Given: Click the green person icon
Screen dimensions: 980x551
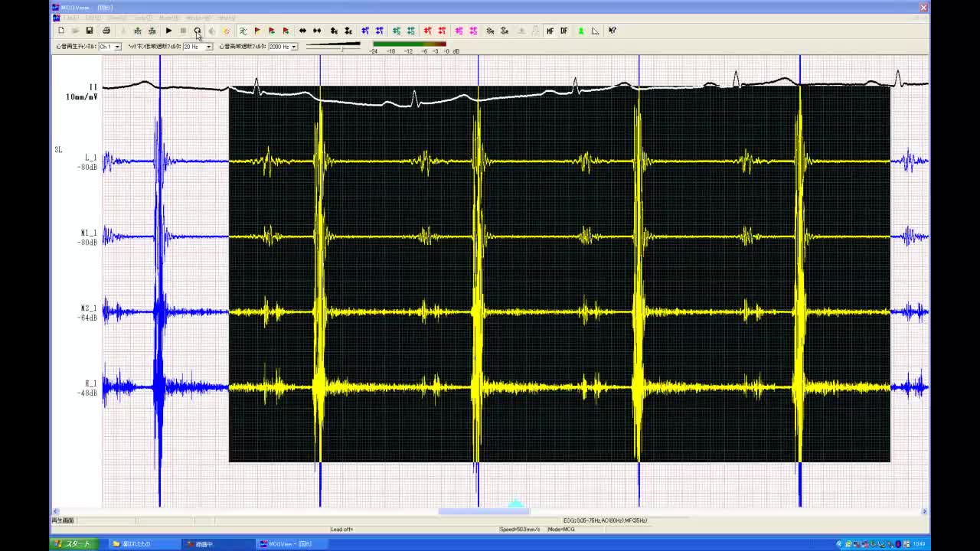Looking at the screenshot, I should [x=581, y=31].
